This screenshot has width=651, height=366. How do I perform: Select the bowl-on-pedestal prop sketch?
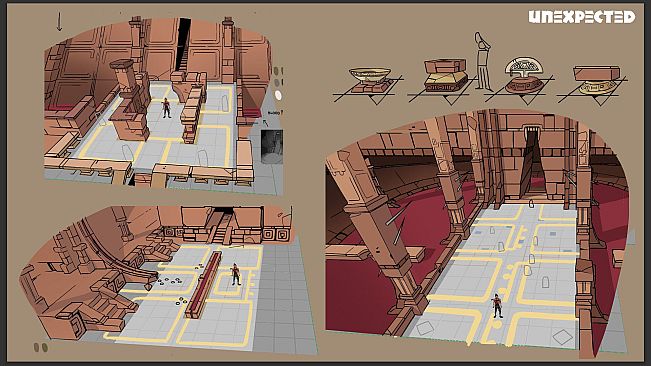[369, 81]
